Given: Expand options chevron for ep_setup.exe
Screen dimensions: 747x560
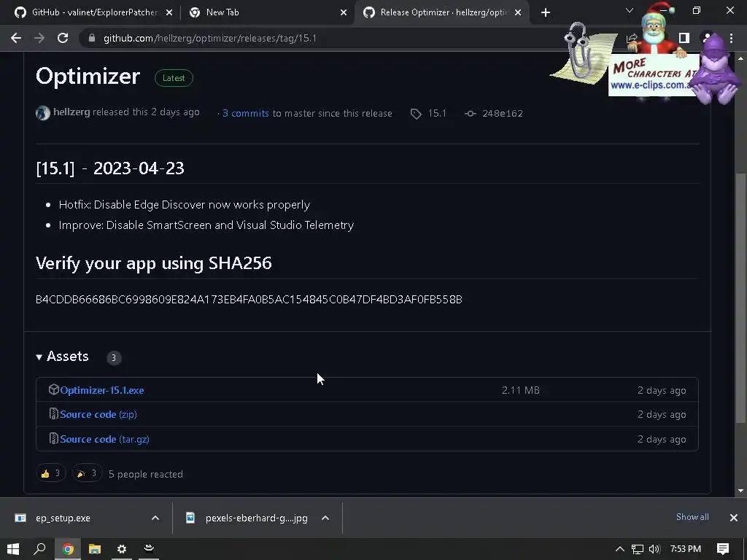Looking at the screenshot, I should coord(155,518).
